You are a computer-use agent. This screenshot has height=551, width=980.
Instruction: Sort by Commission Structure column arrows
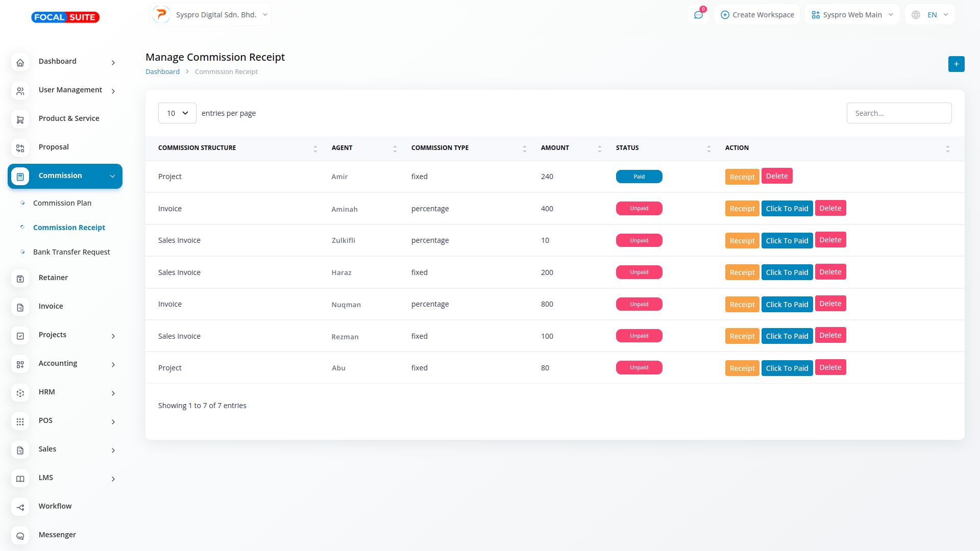pyautogui.click(x=315, y=148)
